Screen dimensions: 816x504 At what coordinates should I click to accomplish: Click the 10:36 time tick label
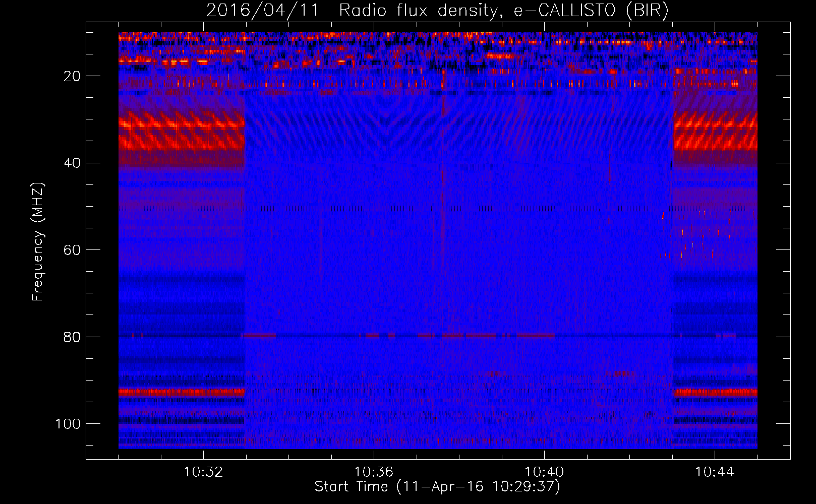(x=374, y=472)
